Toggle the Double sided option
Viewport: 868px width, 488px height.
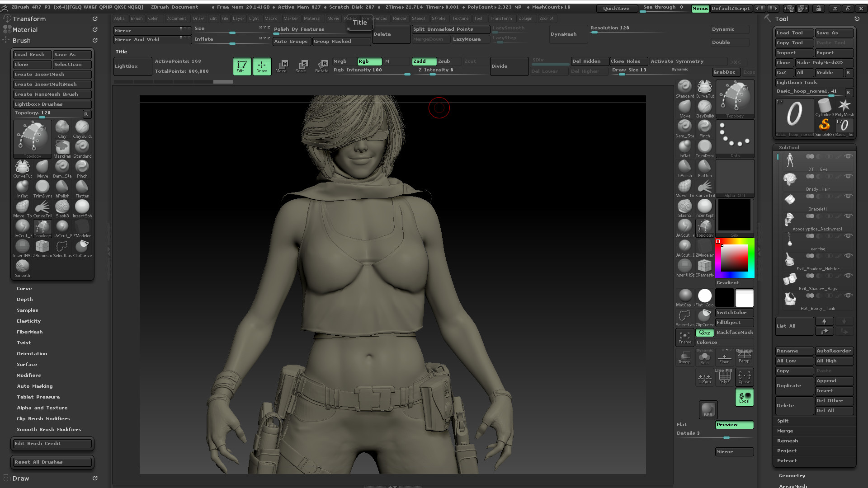tap(730, 42)
